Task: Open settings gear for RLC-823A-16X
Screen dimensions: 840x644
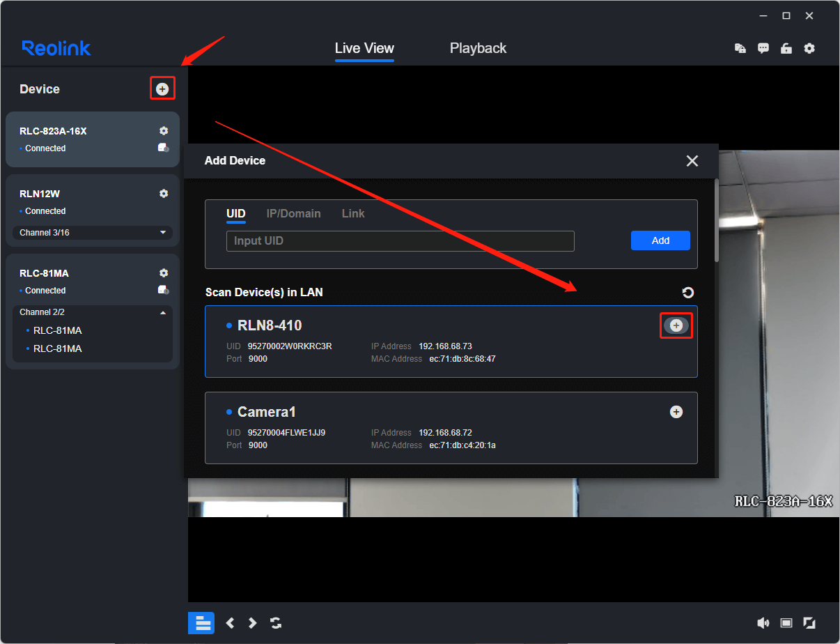Action: pyautogui.click(x=164, y=131)
